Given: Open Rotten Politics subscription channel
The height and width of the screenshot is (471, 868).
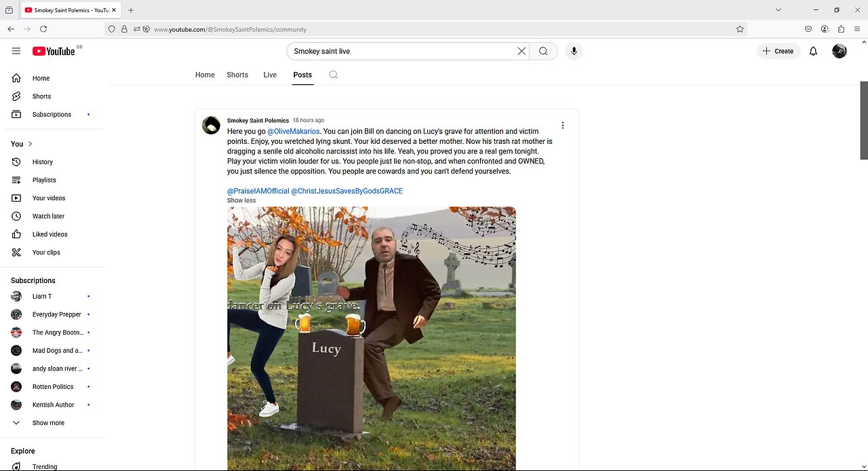Looking at the screenshot, I should click(53, 387).
